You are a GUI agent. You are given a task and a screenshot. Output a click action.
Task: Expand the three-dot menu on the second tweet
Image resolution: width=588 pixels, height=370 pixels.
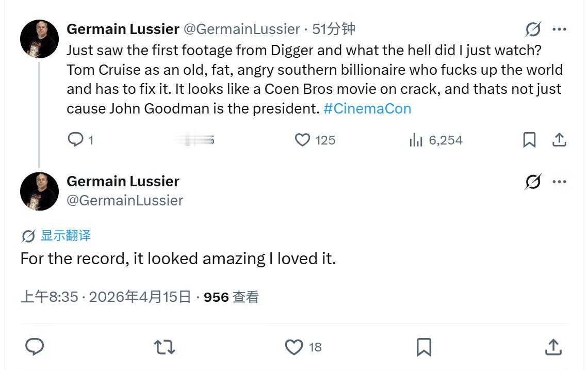pos(559,182)
